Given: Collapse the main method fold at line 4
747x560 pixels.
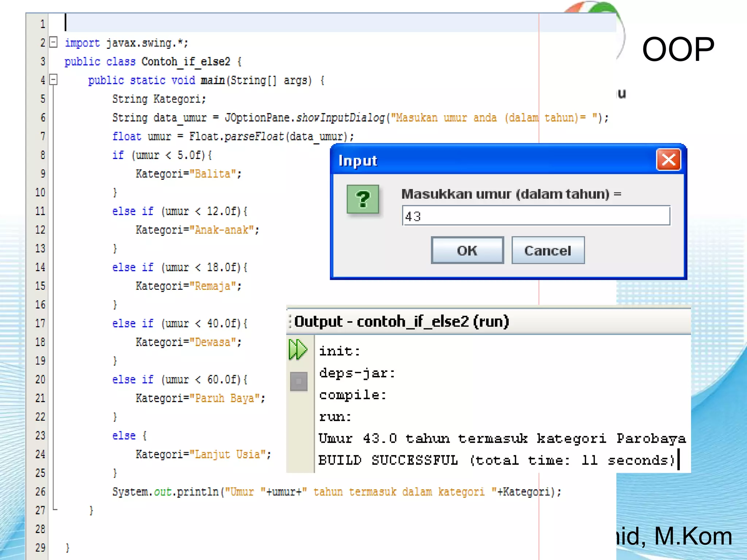Looking at the screenshot, I should [x=53, y=79].
